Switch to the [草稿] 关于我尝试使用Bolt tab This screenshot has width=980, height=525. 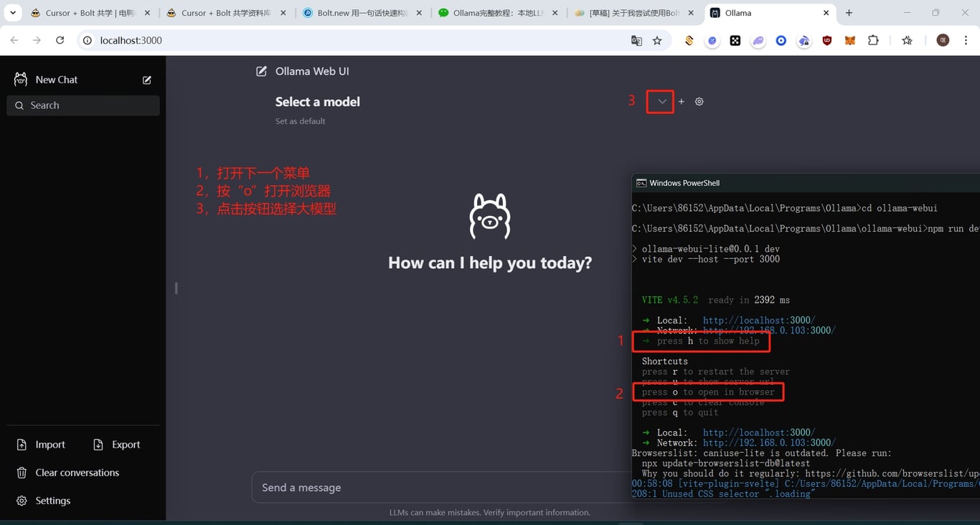click(634, 13)
